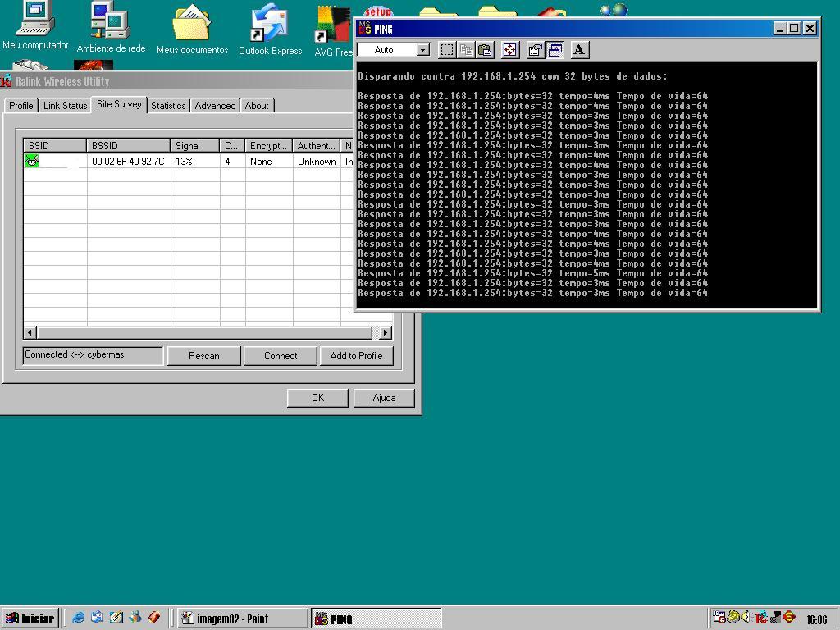
Task: Click the Rescan button
Action: point(204,356)
